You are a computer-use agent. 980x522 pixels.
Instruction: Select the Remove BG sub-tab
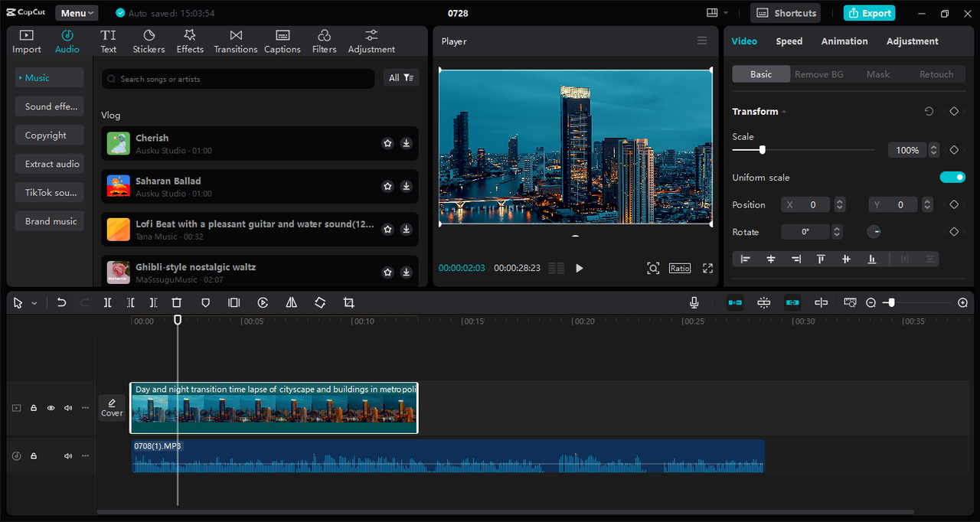pyautogui.click(x=818, y=74)
